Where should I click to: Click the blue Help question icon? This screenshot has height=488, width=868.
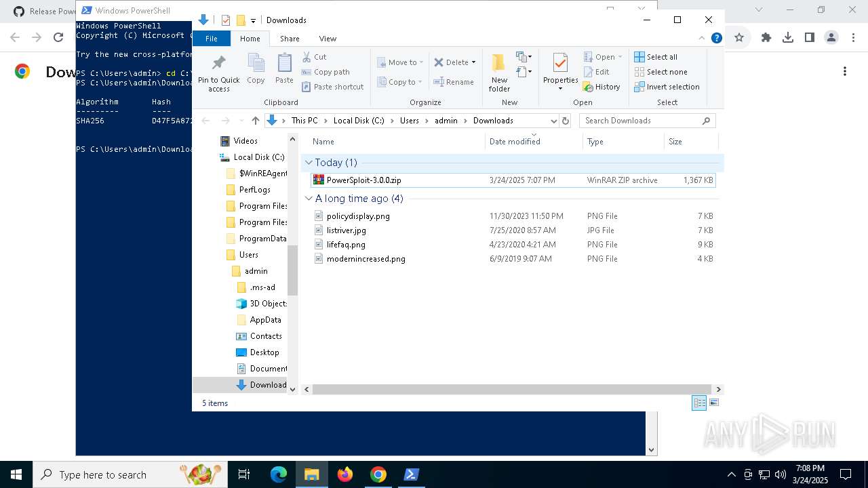coord(716,39)
